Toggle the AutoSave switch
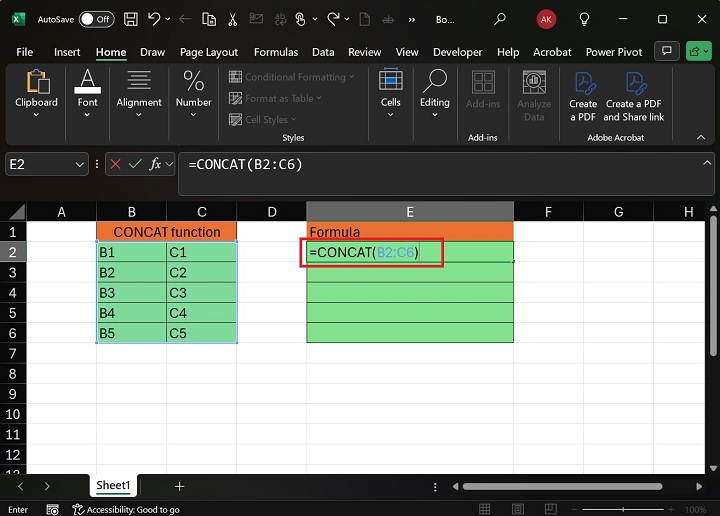The height and width of the screenshot is (516, 720). pyautogui.click(x=96, y=19)
